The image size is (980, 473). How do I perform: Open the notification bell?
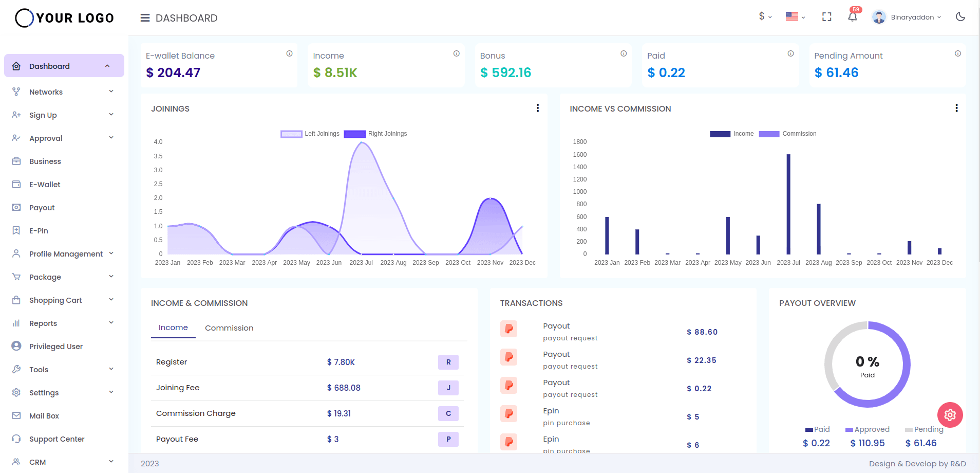pyautogui.click(x=853, y=17)
